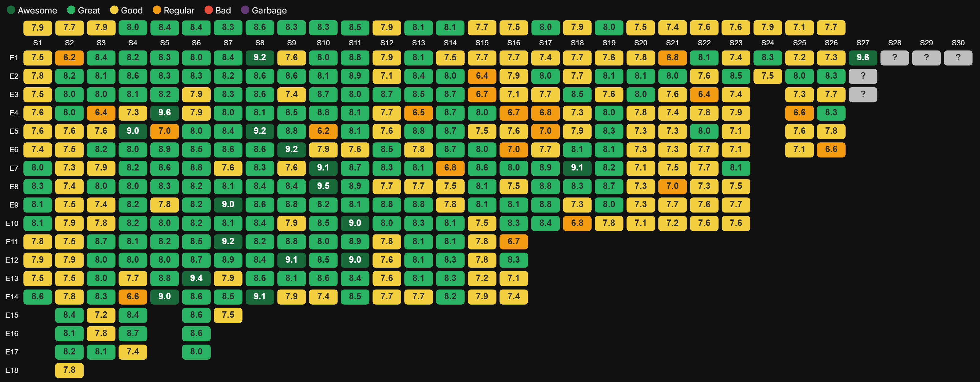Open the 9.0 rating for S11 E10

pyautogui.click(x=355, y=223)
